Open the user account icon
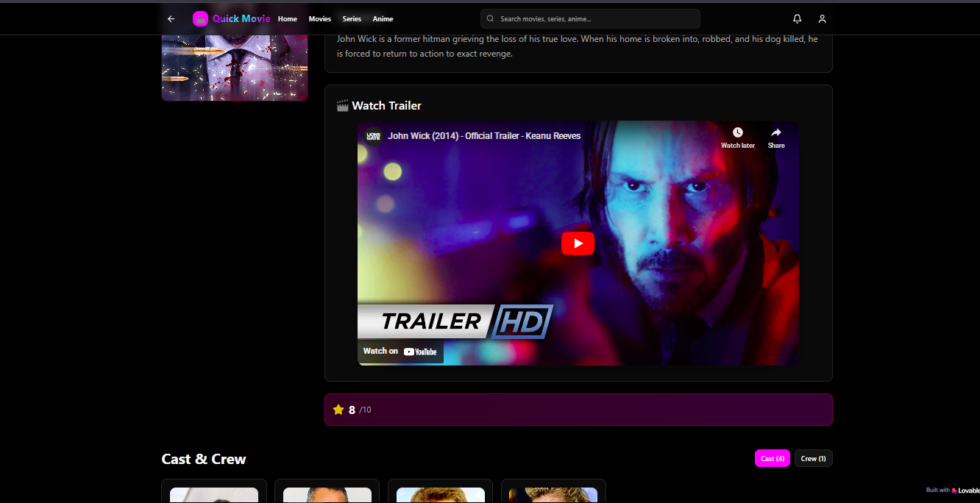Screen dimensions: 980x503 (822, 18)
